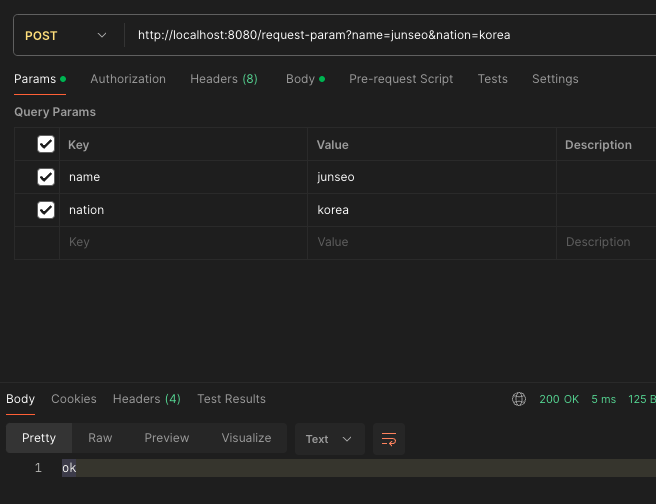Viewport: 656px width, 504px height.
Task: Click the 'korea' value cell
Action: (x=432, y=210)
